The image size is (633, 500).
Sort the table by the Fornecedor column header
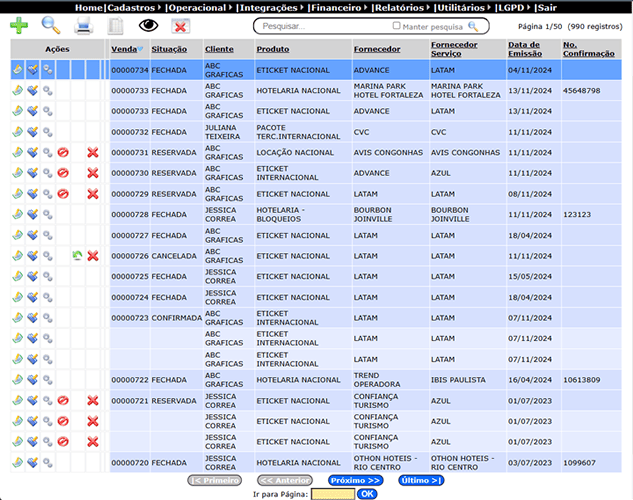pos(377,49)
